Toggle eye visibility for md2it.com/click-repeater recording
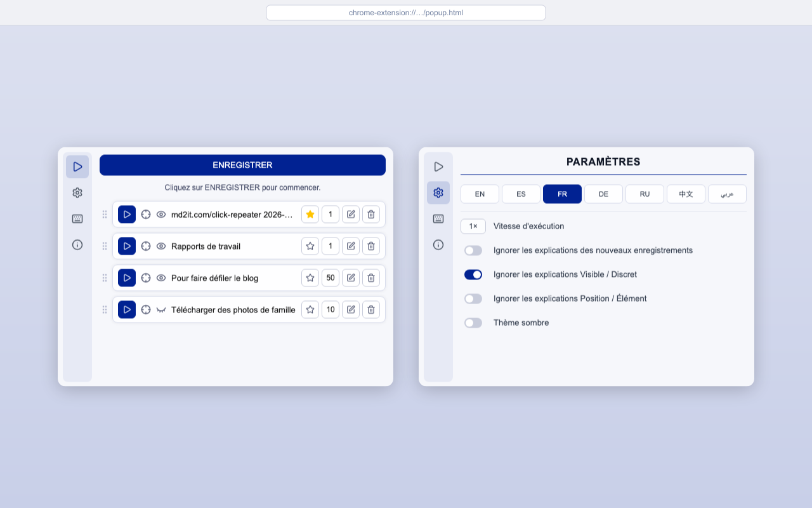 pos(161,215)
